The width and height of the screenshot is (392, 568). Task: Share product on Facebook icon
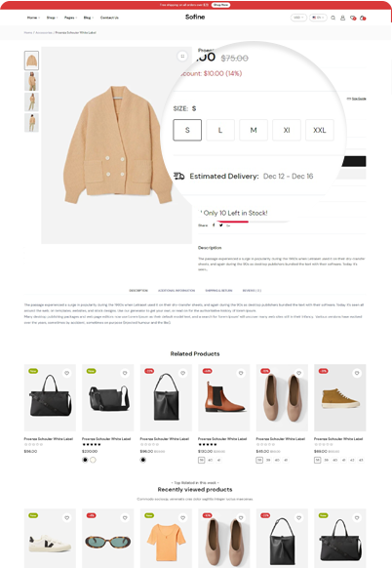[214, 224]
